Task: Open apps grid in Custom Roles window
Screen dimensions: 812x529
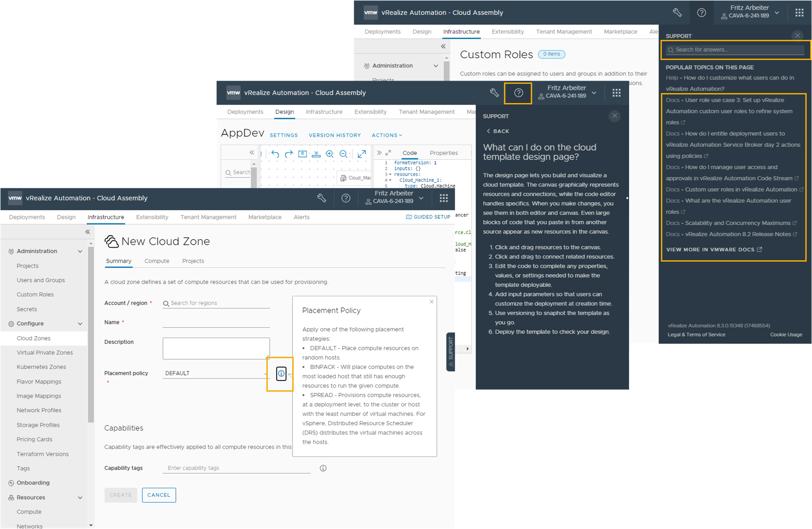Action: point(799,13)
